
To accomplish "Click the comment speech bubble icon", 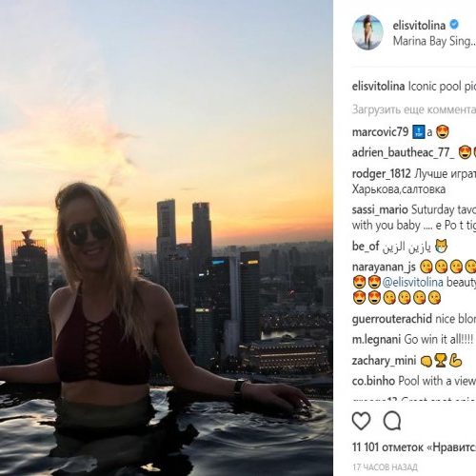I will coord(392,421).
